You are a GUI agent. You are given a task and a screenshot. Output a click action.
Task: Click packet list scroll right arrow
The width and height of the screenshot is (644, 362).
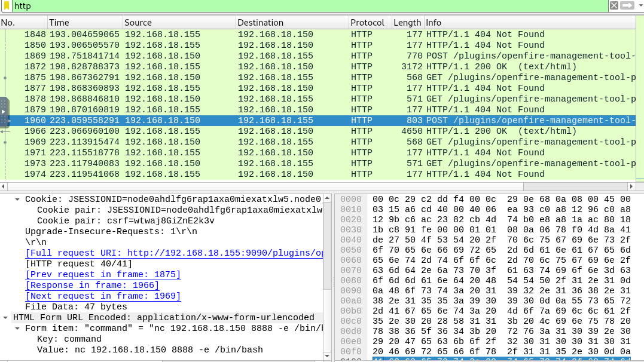tap(631, 186)
